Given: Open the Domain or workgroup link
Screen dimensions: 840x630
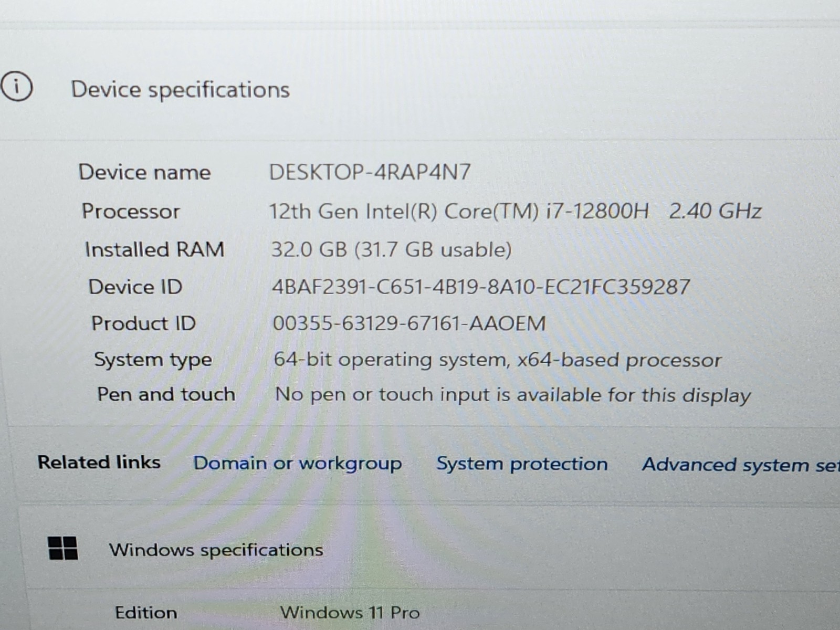Looking at the screenshot, I should (298, 463).
